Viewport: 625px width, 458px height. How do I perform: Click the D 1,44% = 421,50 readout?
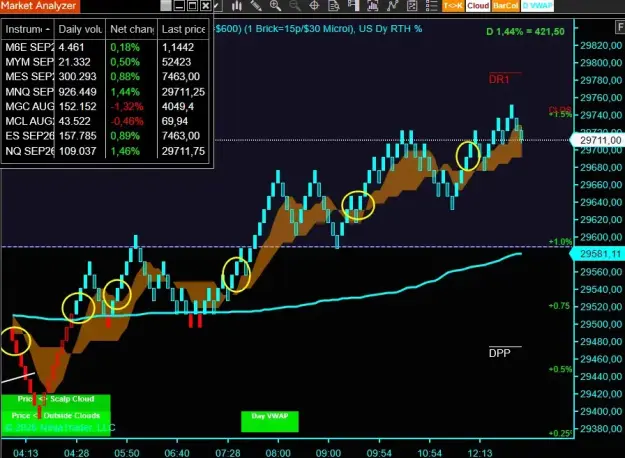(525, 31)
